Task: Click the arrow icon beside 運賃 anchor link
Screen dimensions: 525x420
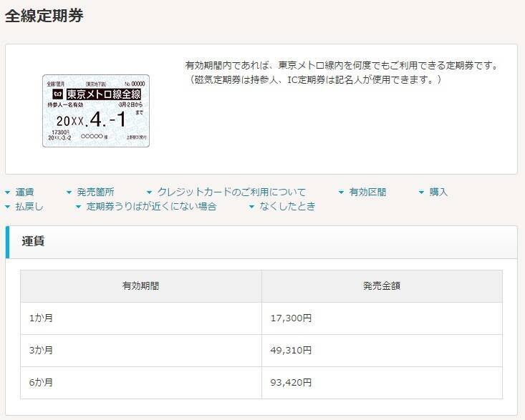Action: click(7, 192)
